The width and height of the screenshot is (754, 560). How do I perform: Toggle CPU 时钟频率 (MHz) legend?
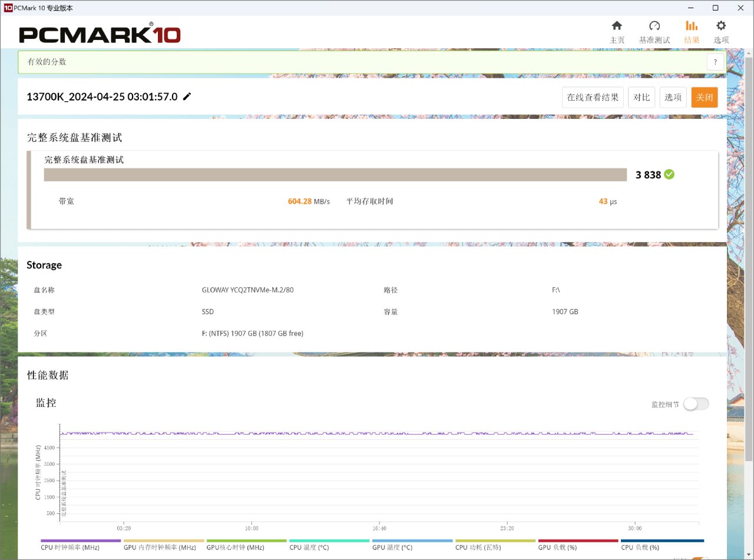(81, 545)
